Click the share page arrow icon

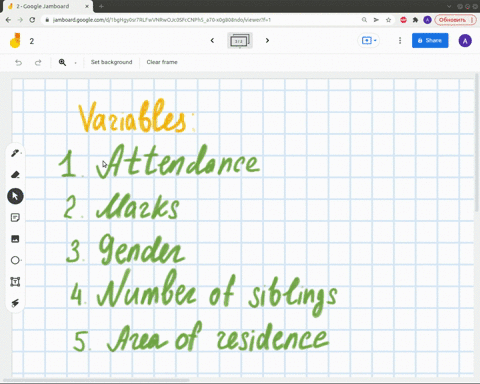[376, 20]
